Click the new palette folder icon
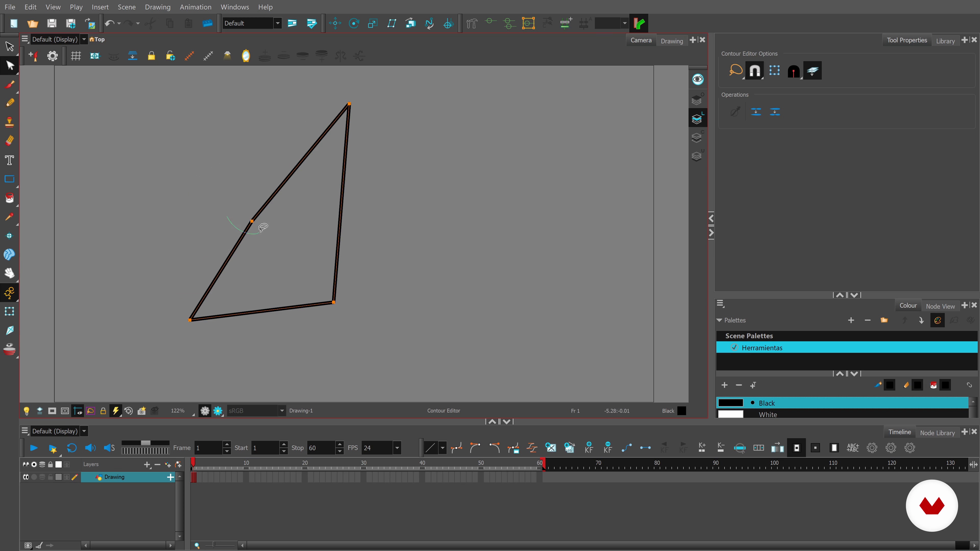The width and height of the screenshot is (980, 551). click(884, 320)
